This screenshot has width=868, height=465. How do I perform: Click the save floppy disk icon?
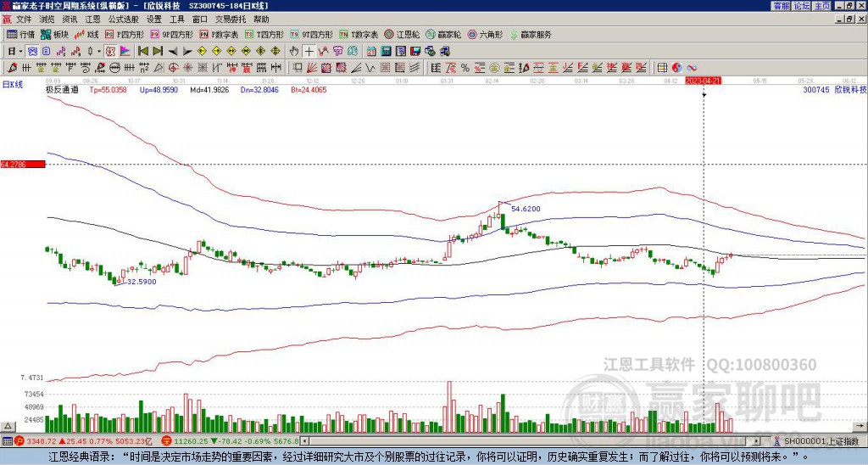point(415,52)
